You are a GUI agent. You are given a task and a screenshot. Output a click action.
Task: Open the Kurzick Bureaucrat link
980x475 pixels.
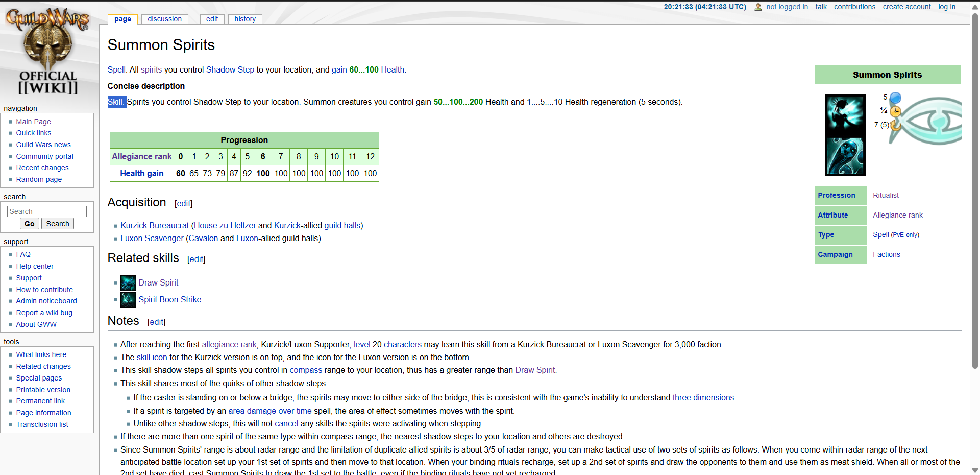(155, 225)
